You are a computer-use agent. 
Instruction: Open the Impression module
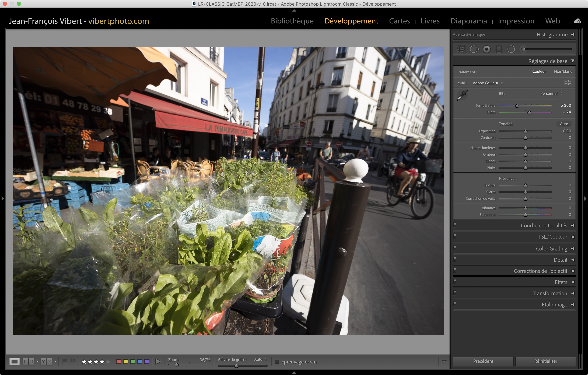pos(516,21)
